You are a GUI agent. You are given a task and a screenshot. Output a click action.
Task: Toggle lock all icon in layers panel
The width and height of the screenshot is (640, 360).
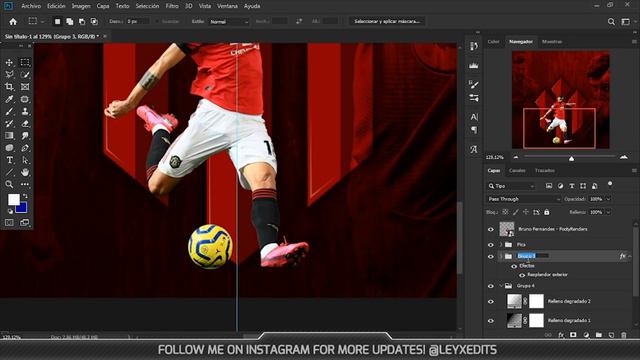[547, 212]
